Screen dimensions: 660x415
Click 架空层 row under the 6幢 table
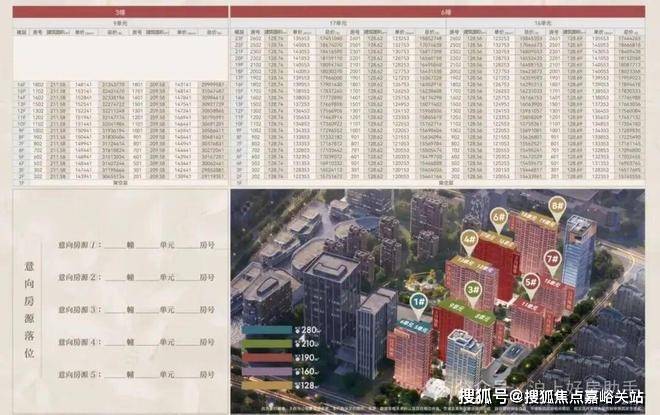[438, 183]
